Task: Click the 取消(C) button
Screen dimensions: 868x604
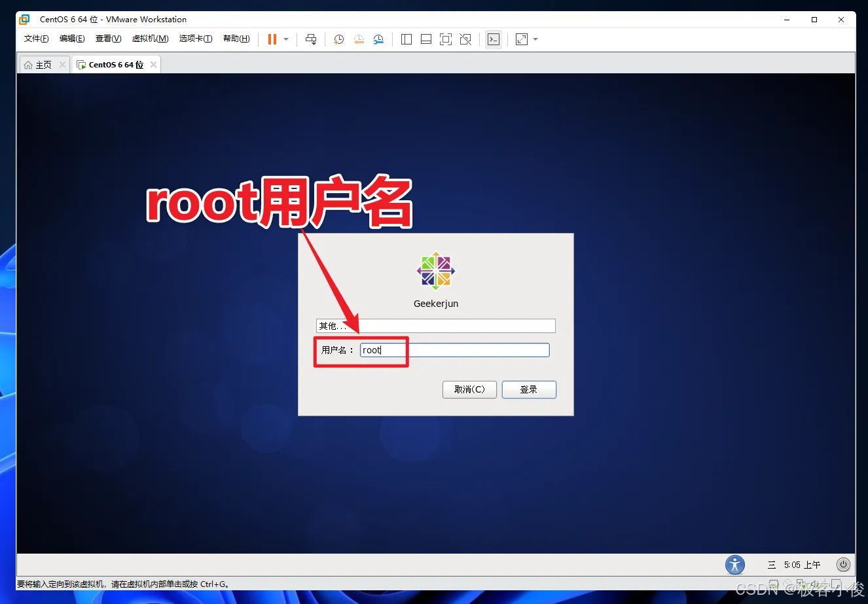Action: [x=469, y=389]
